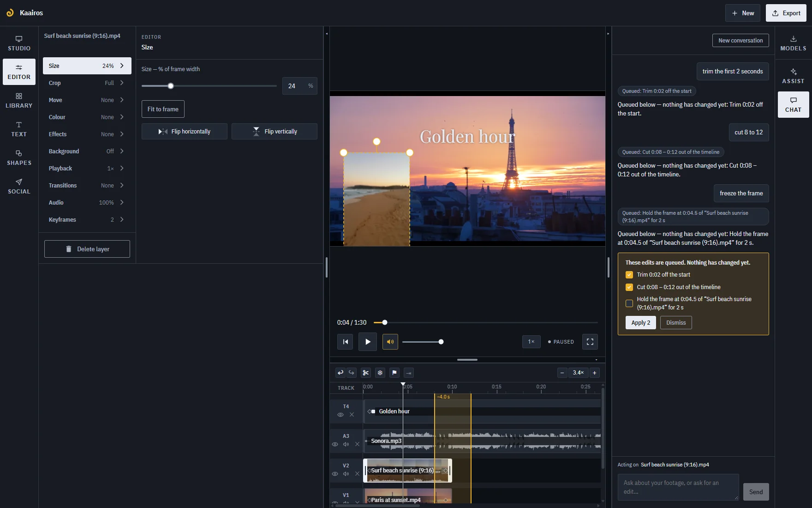The image size is (812, 508).
Task: Expand the Effects property row
Action: (x=87, y=134)
